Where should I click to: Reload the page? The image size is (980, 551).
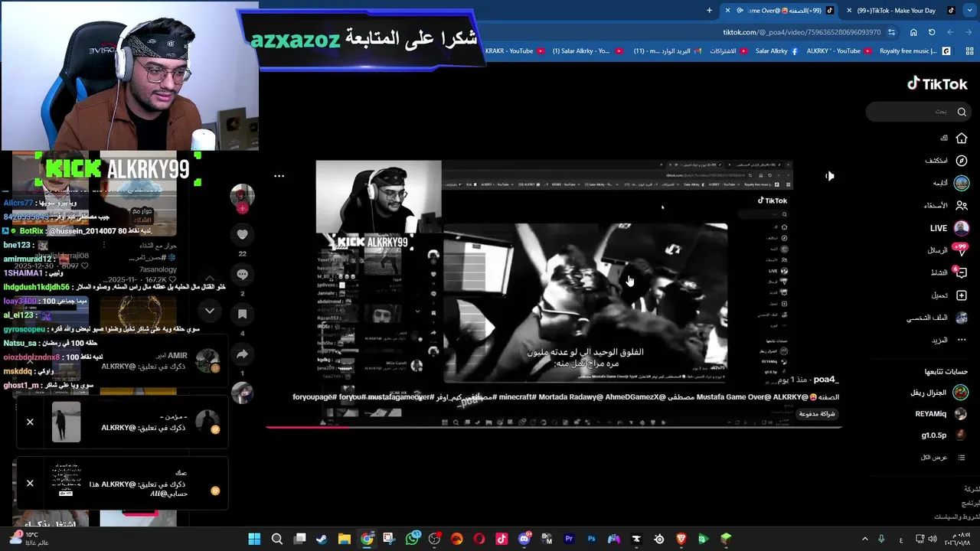click(932, 32)
